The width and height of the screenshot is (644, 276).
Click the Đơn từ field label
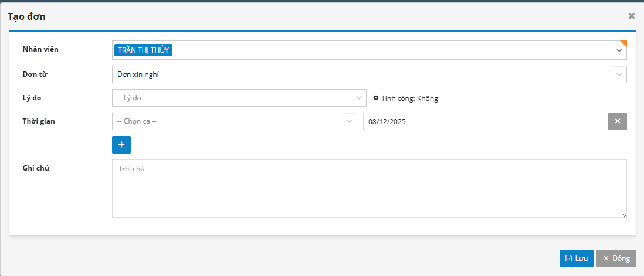[x=35, y=74]
